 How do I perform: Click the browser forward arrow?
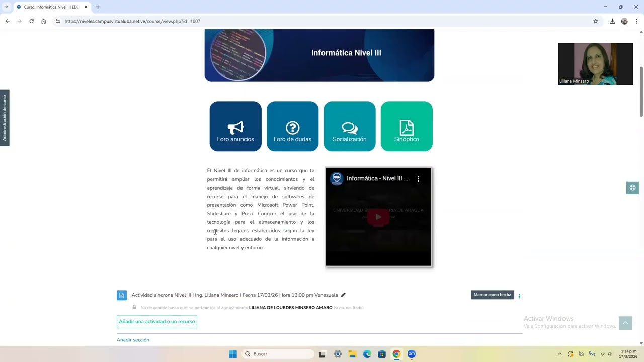click(x=19, y=21)
